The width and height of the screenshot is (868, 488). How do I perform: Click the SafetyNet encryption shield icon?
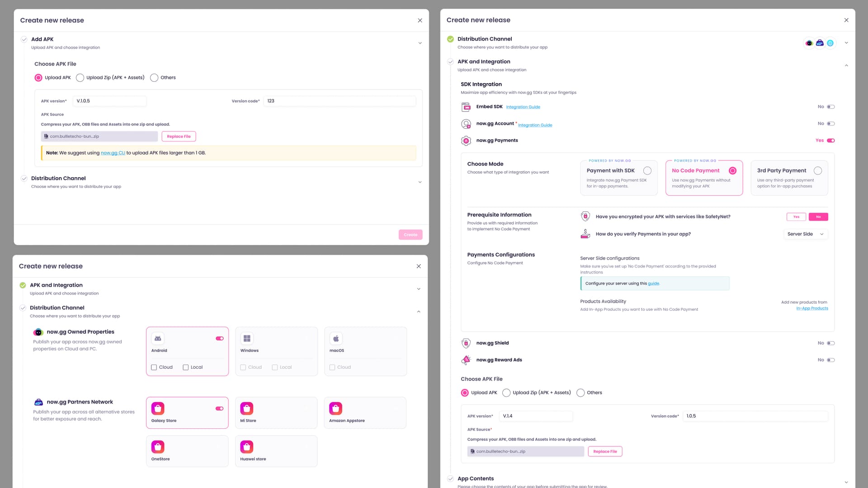585,216
